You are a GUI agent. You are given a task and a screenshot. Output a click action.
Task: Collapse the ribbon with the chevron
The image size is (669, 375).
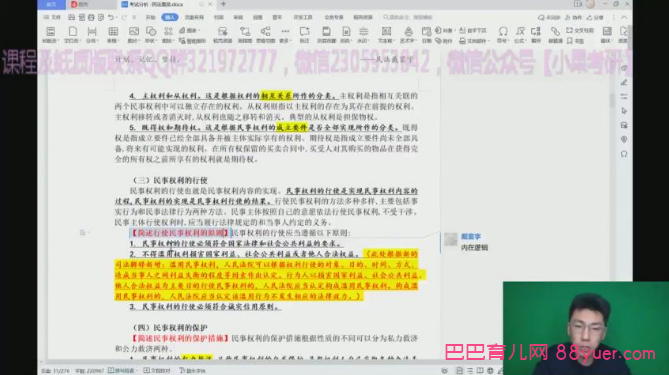624,17
